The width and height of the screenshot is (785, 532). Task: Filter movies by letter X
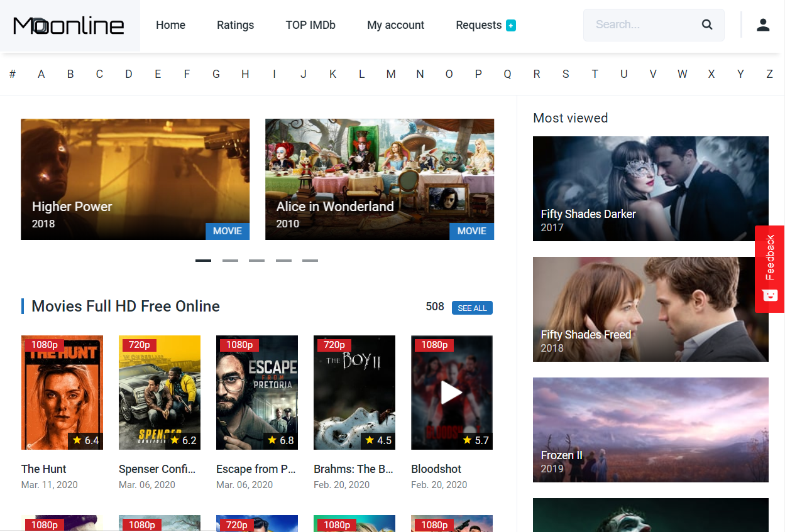pyautogui.click(x=711, y=74)
